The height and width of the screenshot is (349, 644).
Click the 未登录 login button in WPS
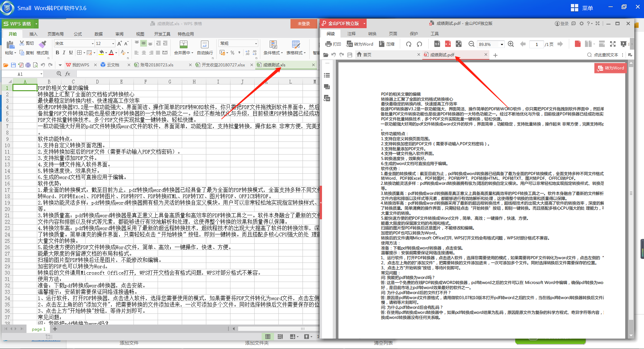[304, 24]
